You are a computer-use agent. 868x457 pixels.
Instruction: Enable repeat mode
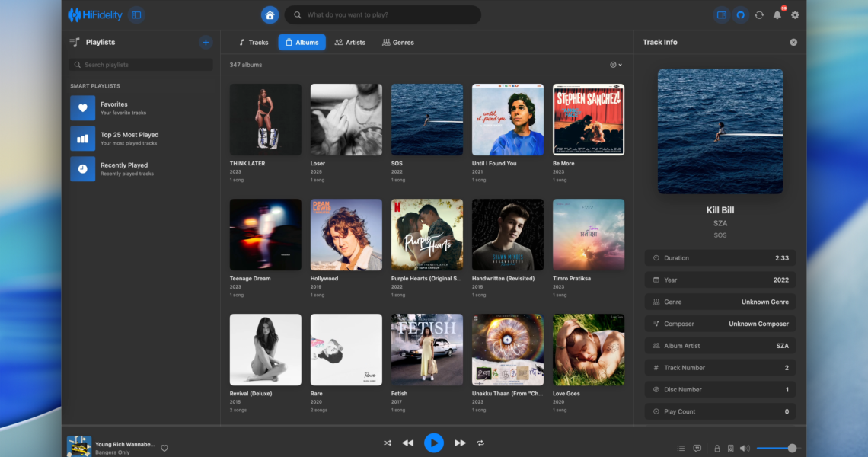480,443
